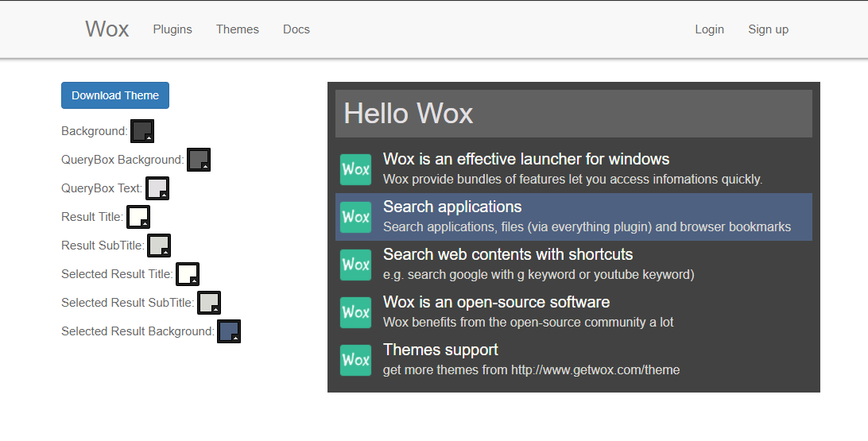Viewport: 868px width, 441px height.
Task: Click subtitle 'Wox provide bundles of features'
Action: (572, 180)
